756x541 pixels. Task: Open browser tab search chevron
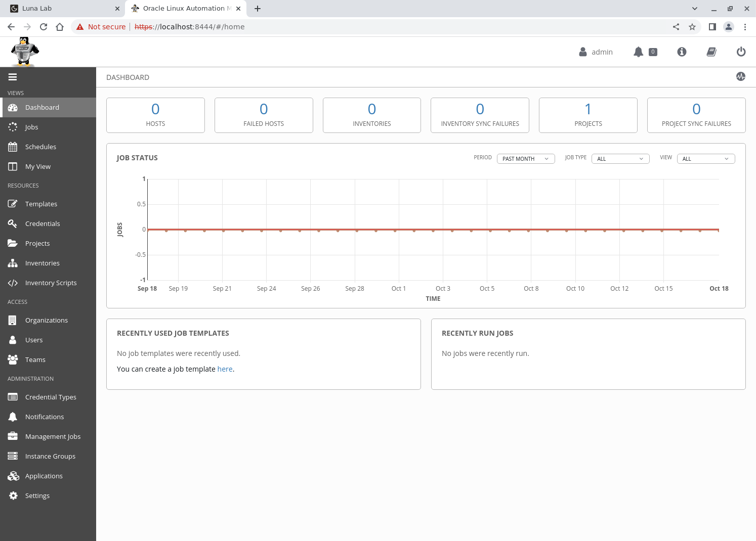coord(695,9)
